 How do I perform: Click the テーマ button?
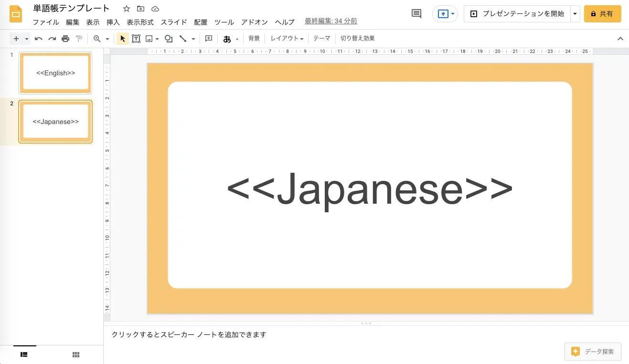coord(322,39)
